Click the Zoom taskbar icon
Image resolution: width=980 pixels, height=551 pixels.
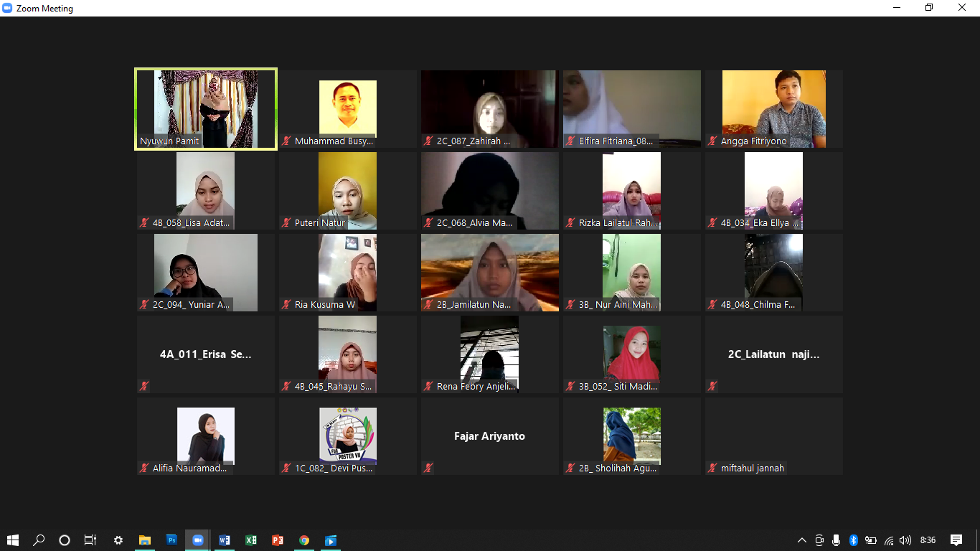(x=198, y=540)
